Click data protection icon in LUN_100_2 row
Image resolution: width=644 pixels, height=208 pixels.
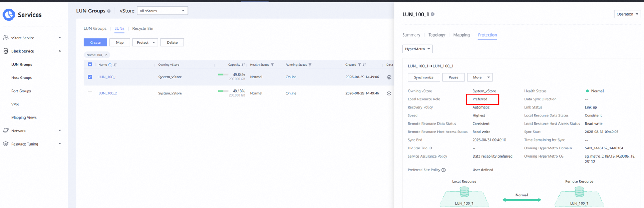point(389,93)
